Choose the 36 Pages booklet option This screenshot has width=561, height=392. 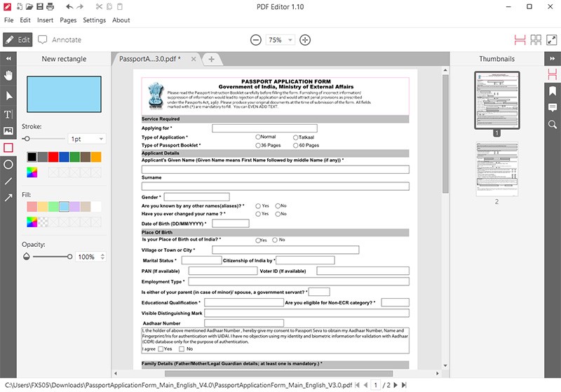[x=258, y=145]
